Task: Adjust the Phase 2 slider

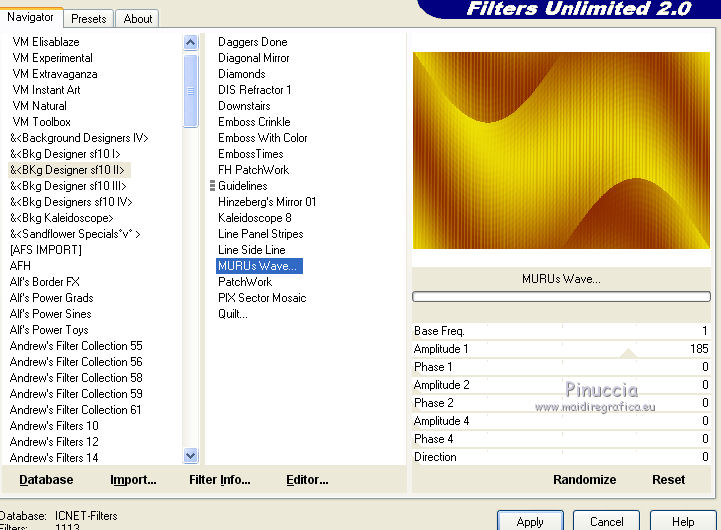Action: click(561, 403)
